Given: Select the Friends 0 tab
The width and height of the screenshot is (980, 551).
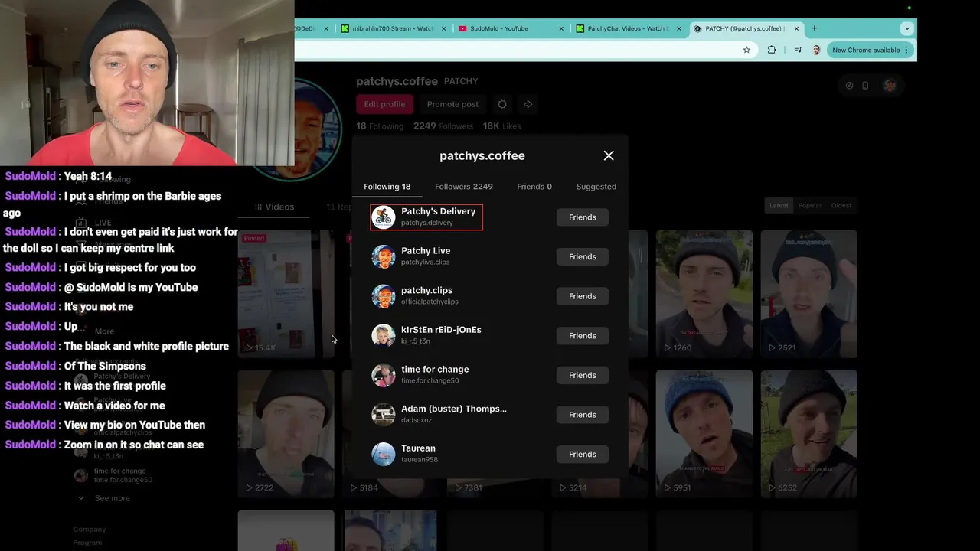Looking at the screenshot, I should pyautogui.click(x=534, y=187).
